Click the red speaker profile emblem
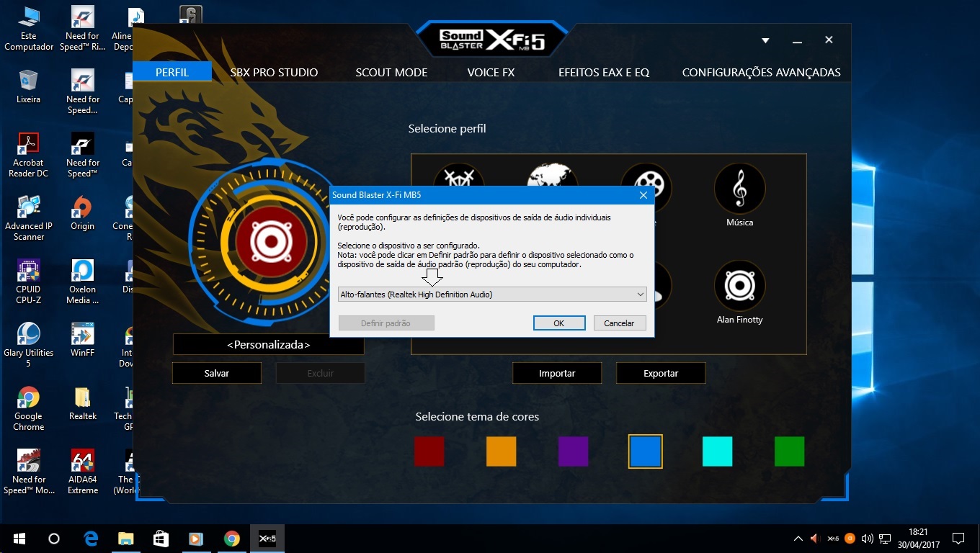The width and height of the screenshot is (980, 553). tap(271, 242)
